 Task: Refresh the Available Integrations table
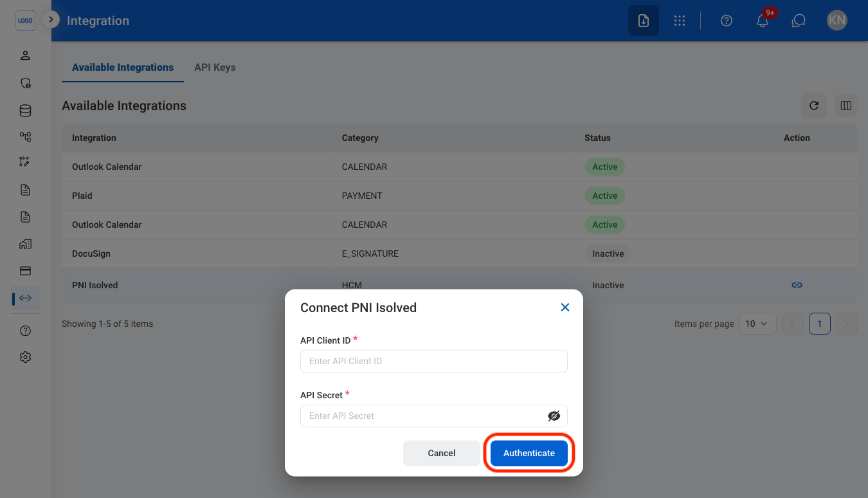(x=814, y=106)
